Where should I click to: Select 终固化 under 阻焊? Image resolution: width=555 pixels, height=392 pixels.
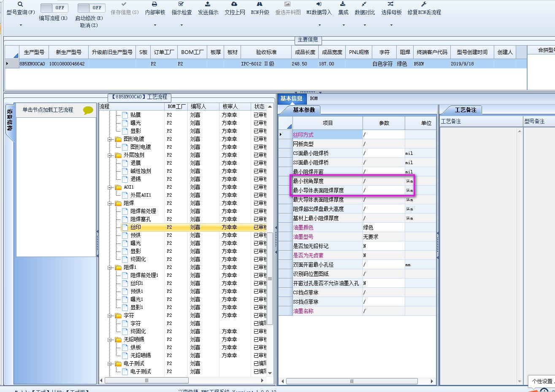(138, 259)
